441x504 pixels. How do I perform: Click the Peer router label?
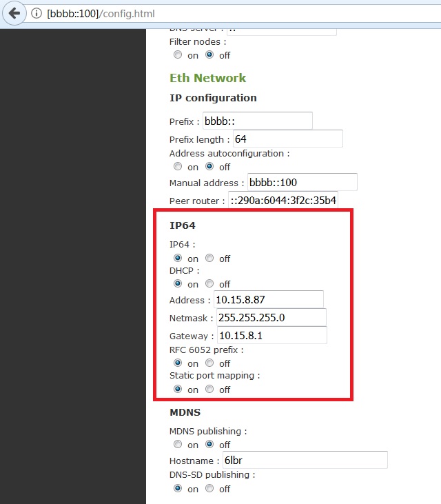coord(197,201)
